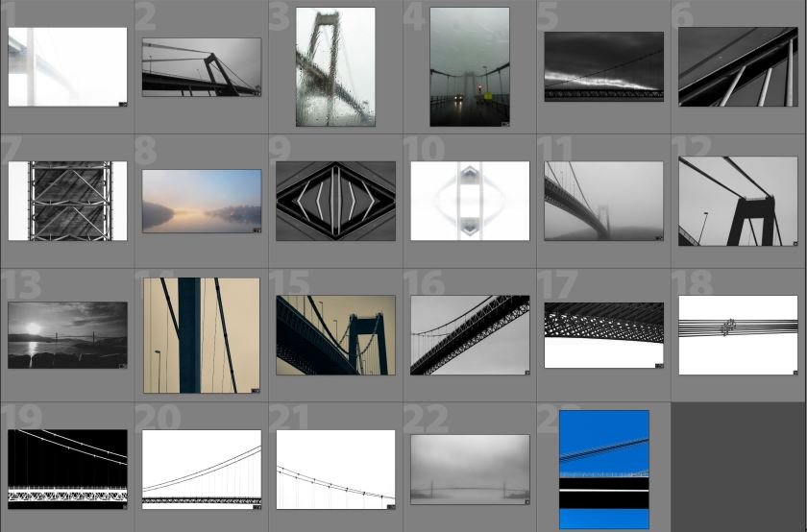Click the badge on the rainy road bridge photo
This screenshot has height=532, width=807.
tap(505, 123)
